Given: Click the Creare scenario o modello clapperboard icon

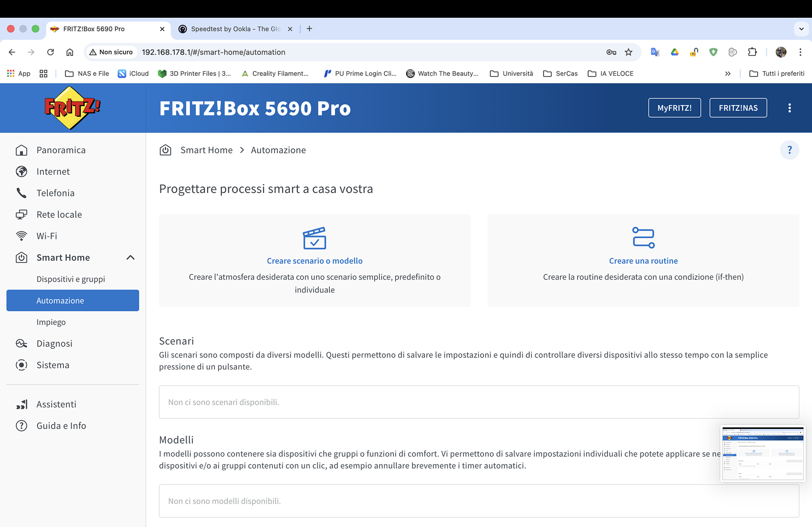Looking at the screenshot, I should 315,238.
